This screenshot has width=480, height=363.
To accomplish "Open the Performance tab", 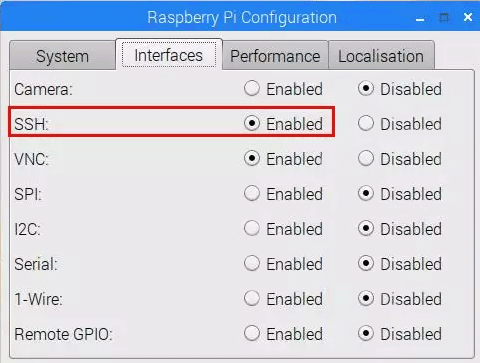I will click(x=275, y=56).
